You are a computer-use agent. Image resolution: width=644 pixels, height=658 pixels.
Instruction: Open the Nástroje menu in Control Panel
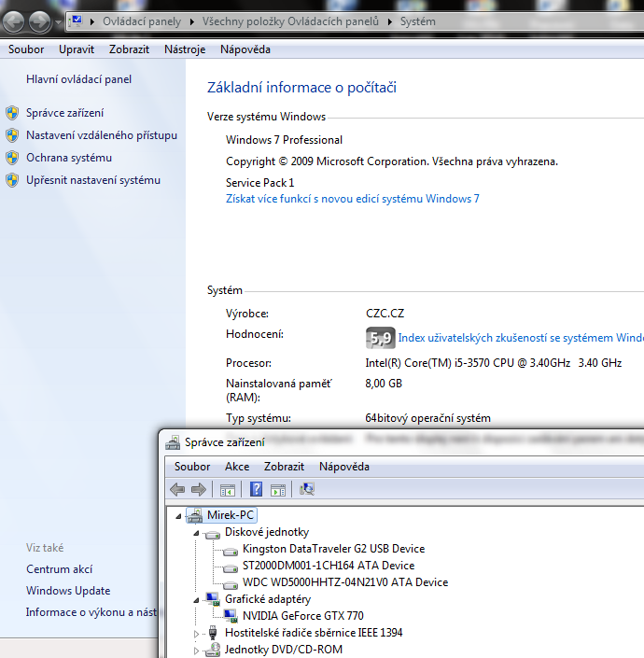[185, 49]
